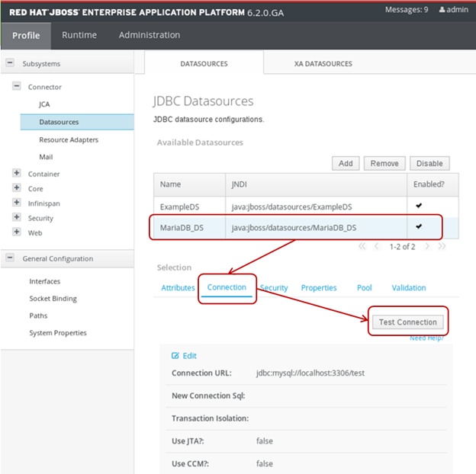
Task: Go to previous page arrow in pager
Action: click(375, 246)
